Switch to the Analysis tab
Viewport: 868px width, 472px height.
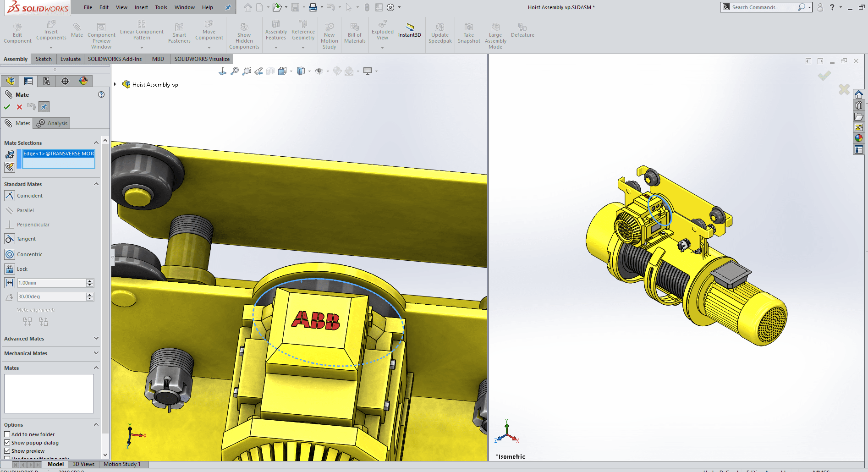52,123
